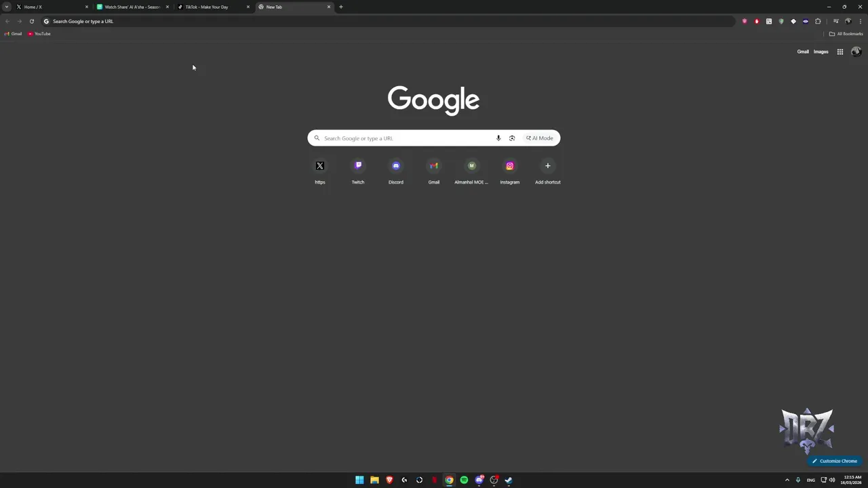Screen dimensions: 868x488
Task: Open the Twitch shortcut
Action: pos(358,171)
